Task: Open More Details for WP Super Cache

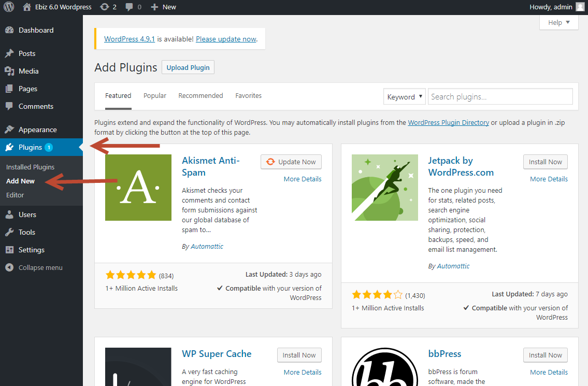Action: 303,372
